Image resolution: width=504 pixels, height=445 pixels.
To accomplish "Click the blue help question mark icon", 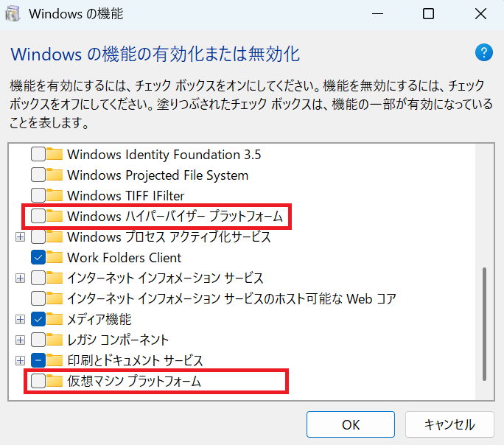I will point(483,52).
